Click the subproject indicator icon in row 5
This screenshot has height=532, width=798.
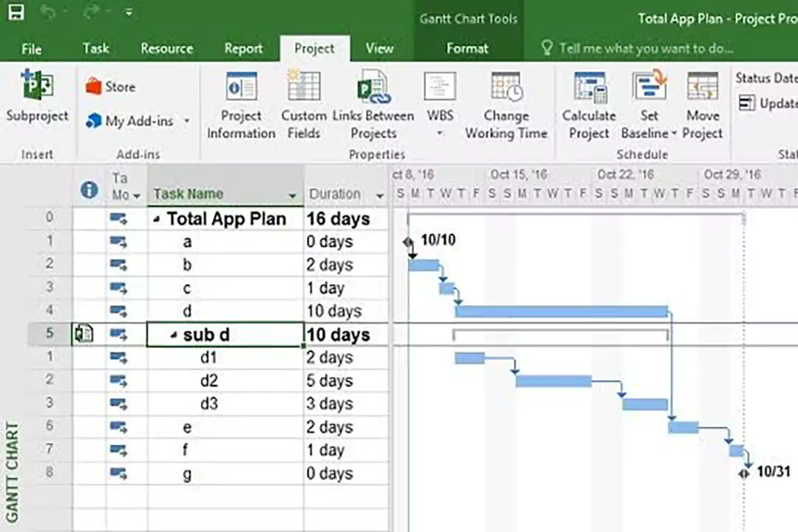[84, 334]
